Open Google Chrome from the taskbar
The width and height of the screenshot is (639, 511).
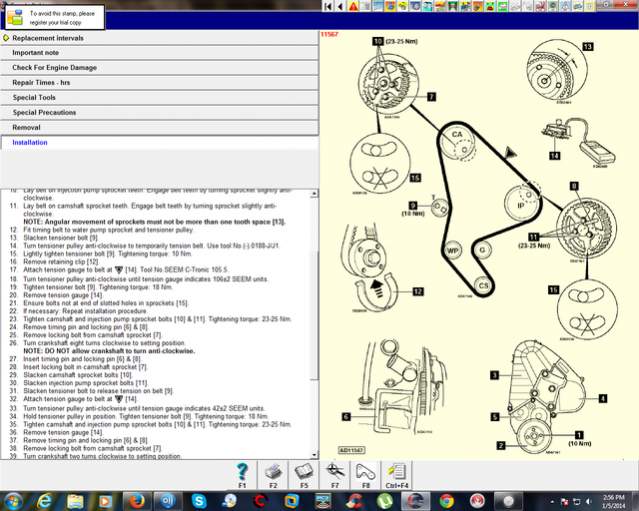click(x=447, y=501)
